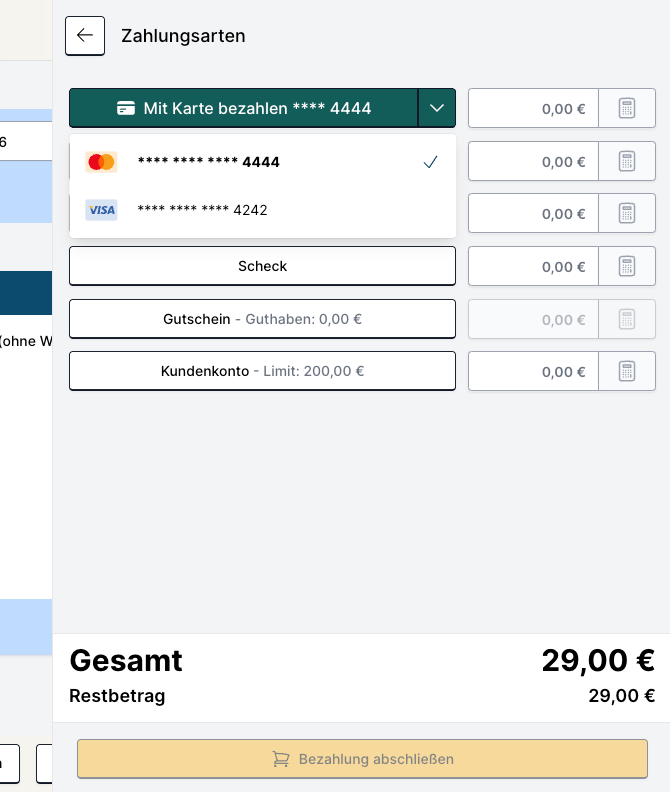670x792 pixels.
Task: Focus the card payment amount field
Action: 533,108
